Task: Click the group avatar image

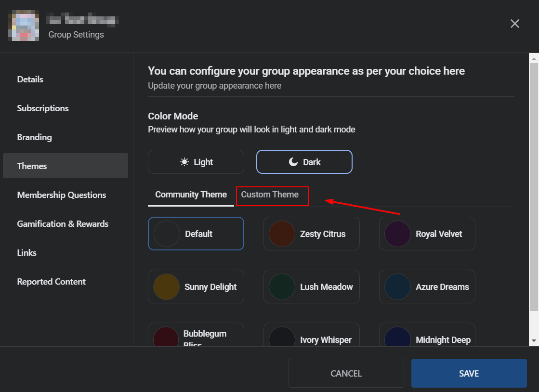Action: coord(24,26)
